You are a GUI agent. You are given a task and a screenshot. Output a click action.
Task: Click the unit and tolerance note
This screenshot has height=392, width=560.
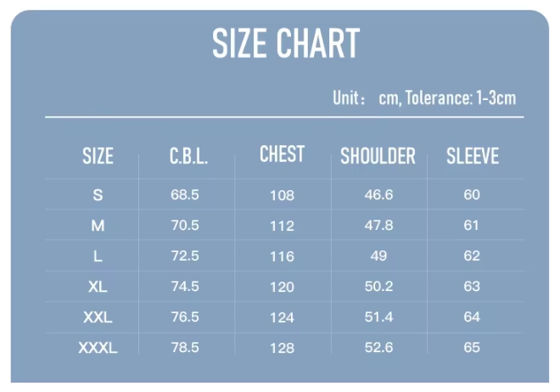(x=423, y=98)
